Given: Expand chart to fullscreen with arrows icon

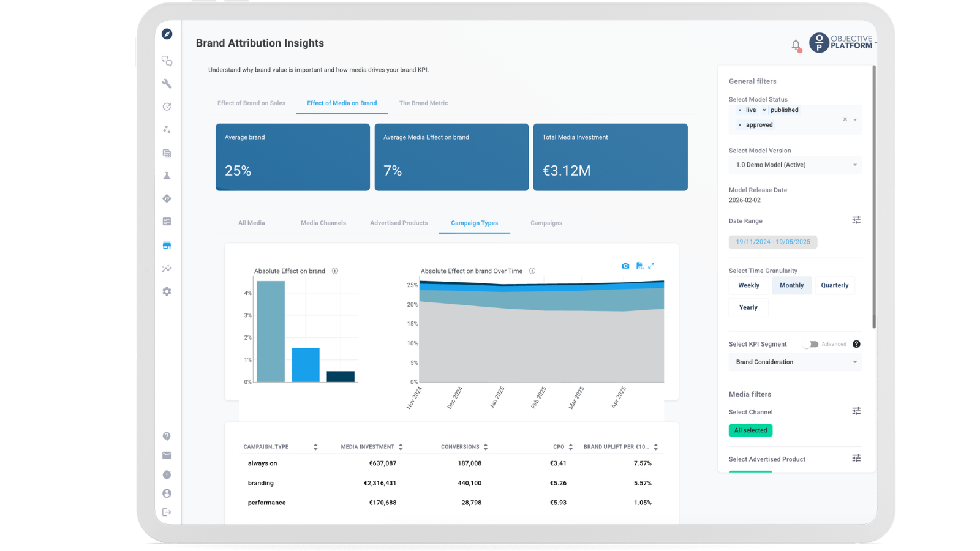Looking at the screenshot, I should [x=651, y=266].
